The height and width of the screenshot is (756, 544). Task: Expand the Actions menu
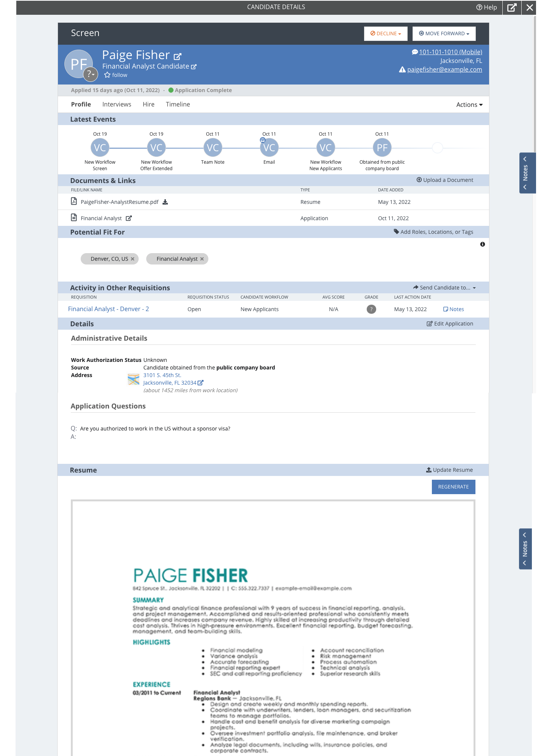(469, 105)
